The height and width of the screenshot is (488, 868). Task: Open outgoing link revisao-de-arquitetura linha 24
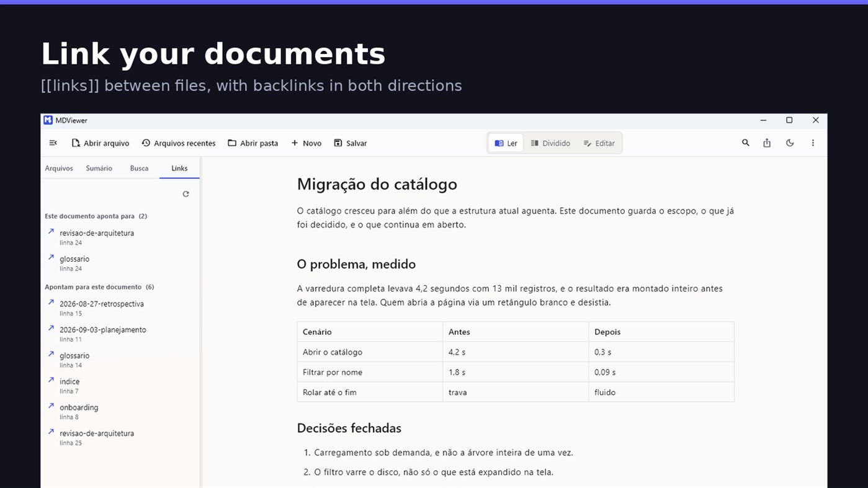pyautogui.click(x=120, y=237)
